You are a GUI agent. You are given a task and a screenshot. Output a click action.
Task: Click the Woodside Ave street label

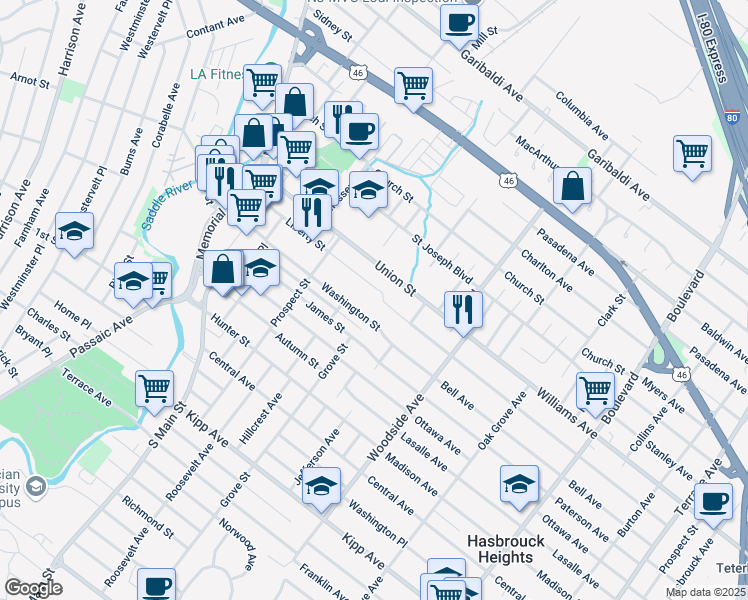tap(395, 428)
